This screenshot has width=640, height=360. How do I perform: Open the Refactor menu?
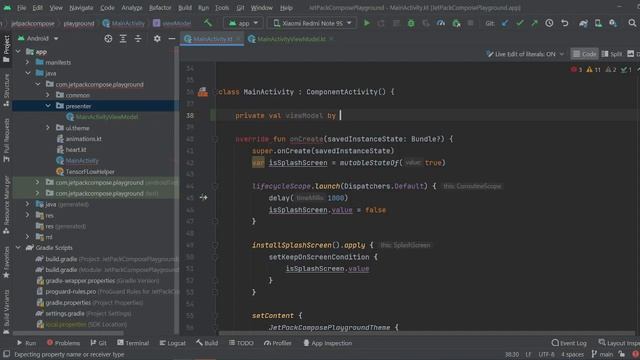pos(160,8)
